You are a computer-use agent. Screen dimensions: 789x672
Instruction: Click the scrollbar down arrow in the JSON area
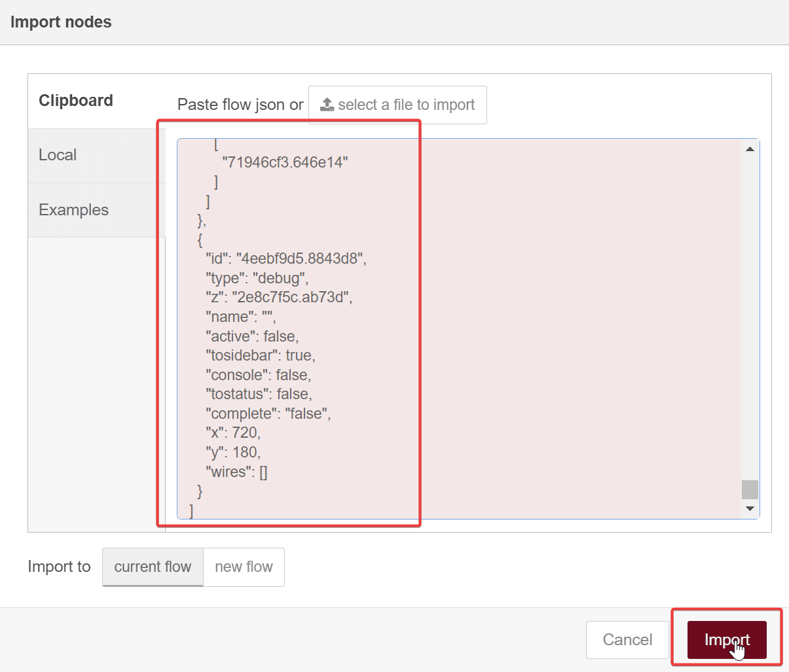pyautogui.click(x=750, y=508)
